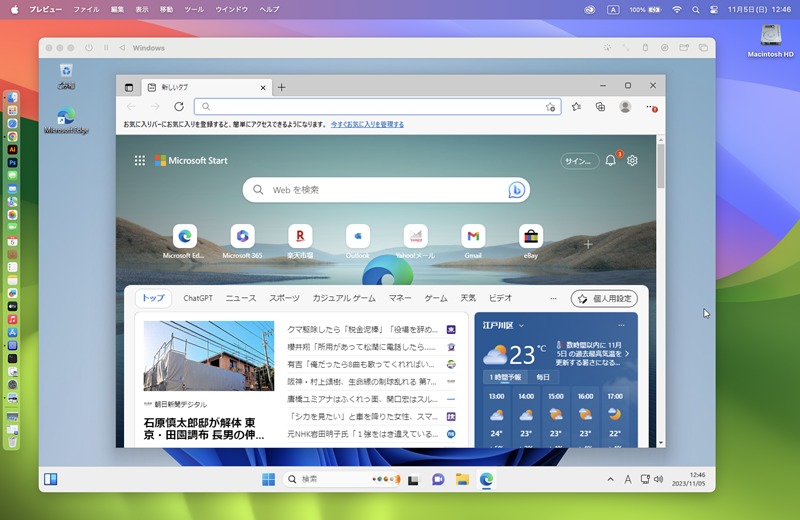Screen dimensions: 800x520
Task: Open Edge tab actions menu icon
Action: click(x=129, y=88)
